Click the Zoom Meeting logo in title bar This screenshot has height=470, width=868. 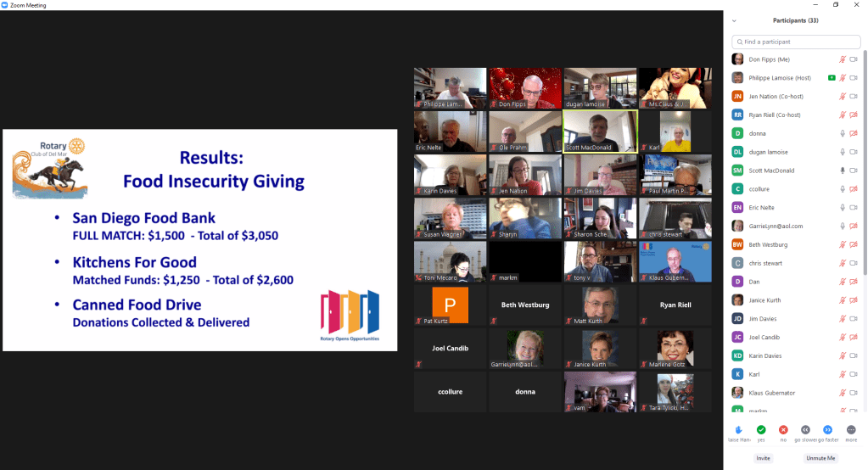(6, 5)
